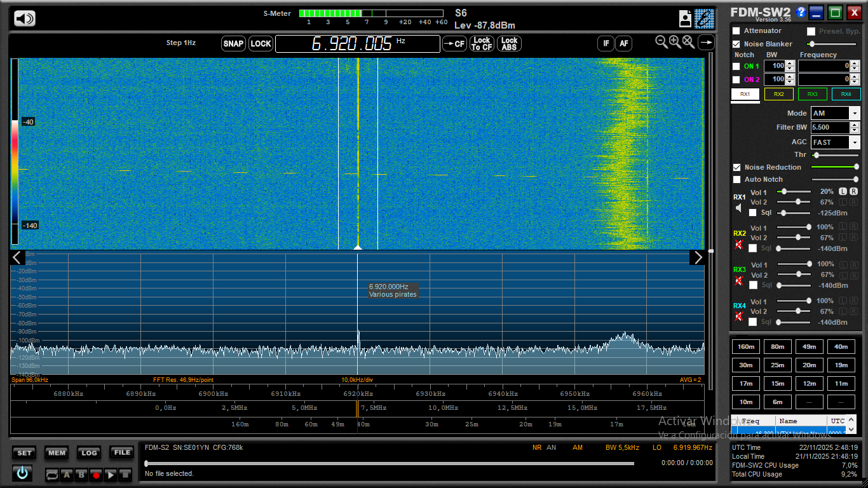Mute RX1 with its speaker icon
The height and width of the screenshot is (488, 868).
tap(738, 208)
